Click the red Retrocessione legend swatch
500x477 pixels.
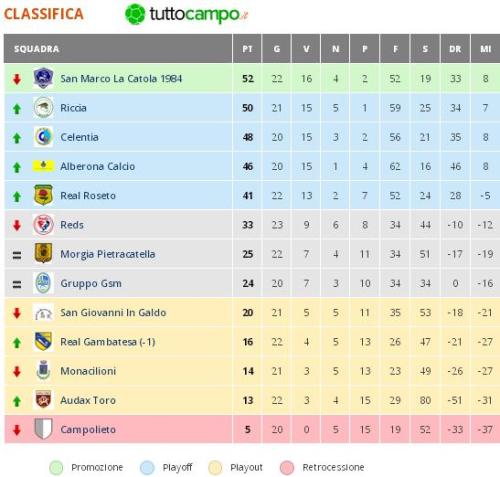pyautogui.click(x=287, y=468)
